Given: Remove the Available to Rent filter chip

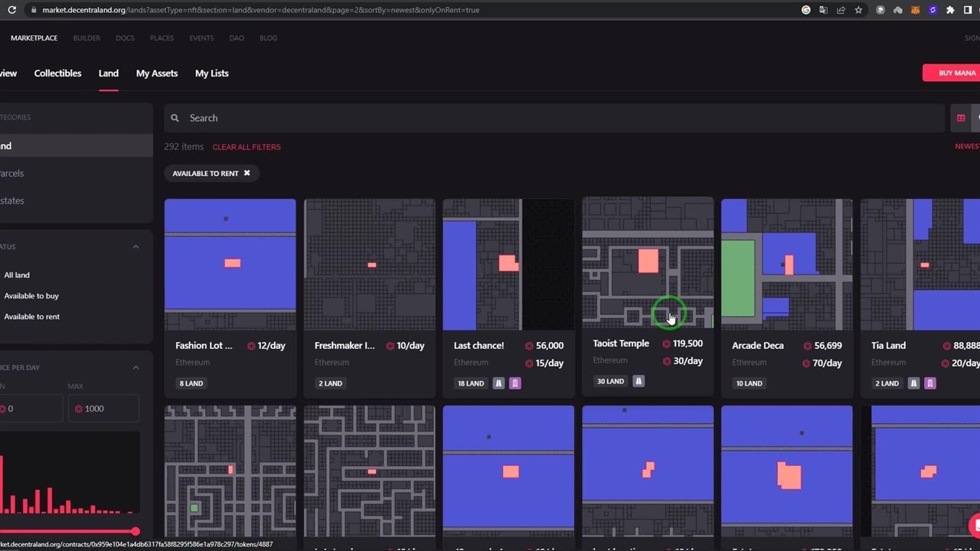Looking at the screenshot, I should [247, 173].
